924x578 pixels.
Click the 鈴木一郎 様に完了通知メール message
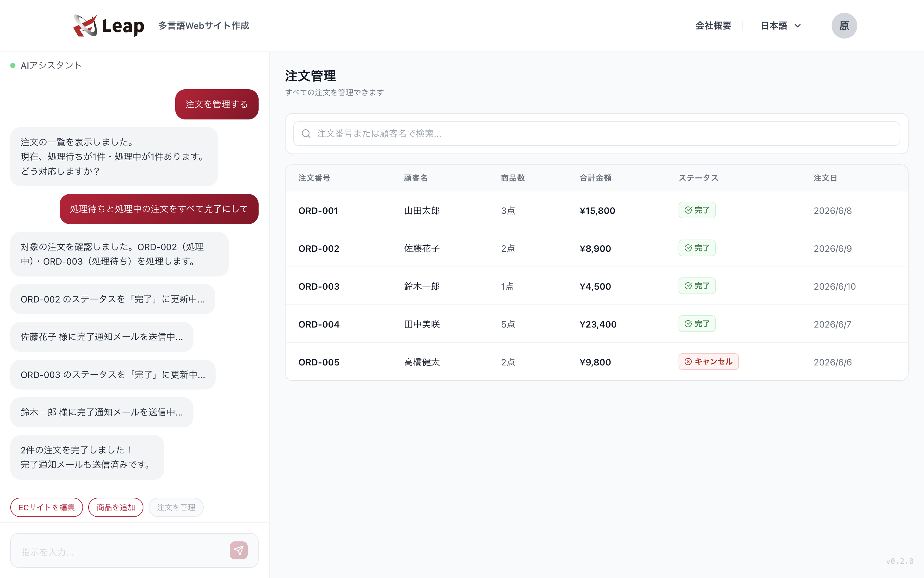click(102, 412)
